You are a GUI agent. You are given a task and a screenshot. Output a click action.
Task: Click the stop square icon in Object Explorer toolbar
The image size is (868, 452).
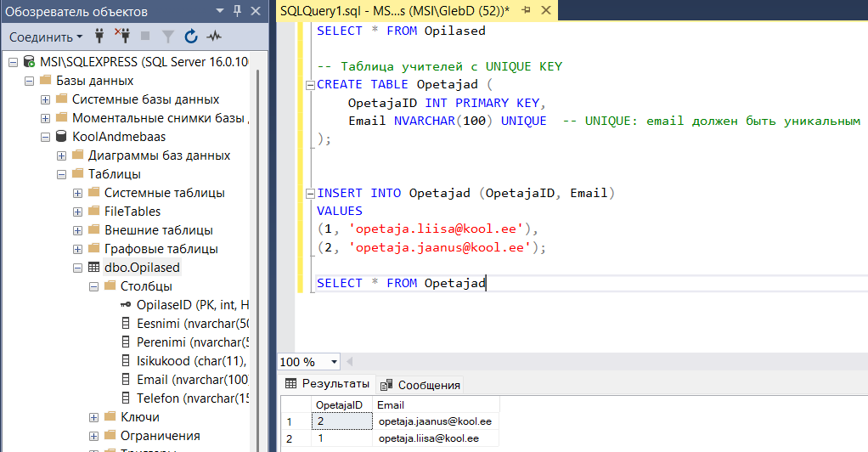coord(145,37)
